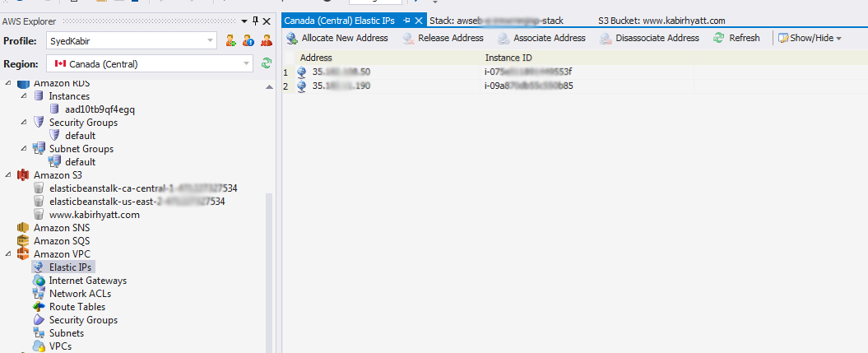Click the Amazon VPC service icon
Viewport: 868px width, 353px height.
(x=23, y=254)
